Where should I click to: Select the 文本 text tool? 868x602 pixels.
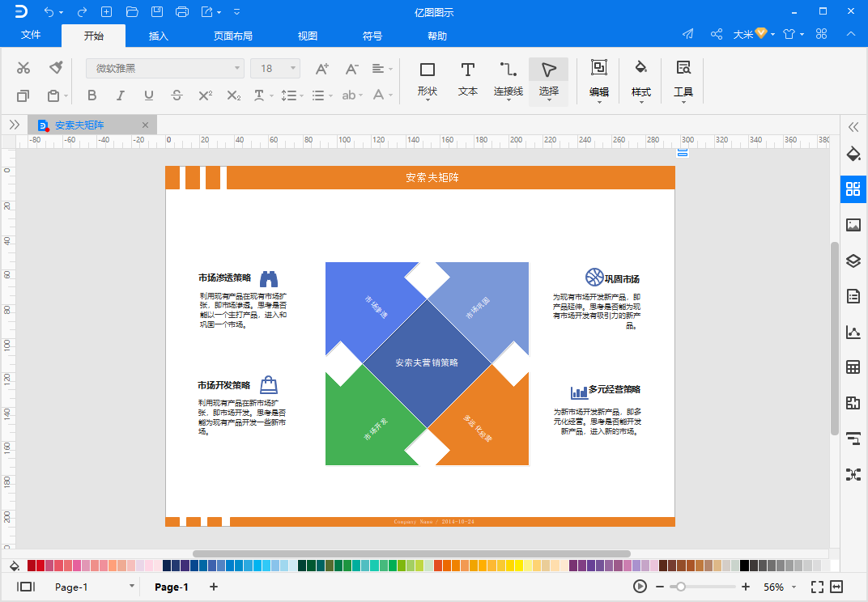tap(468, 80)
